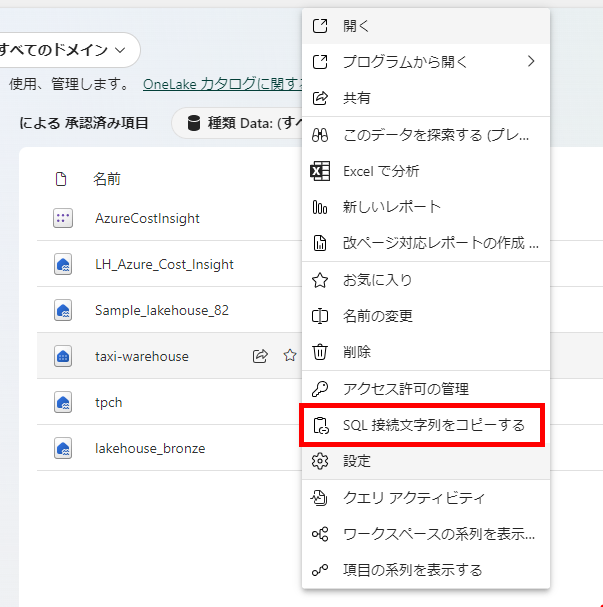Select 名前の変更 menu item
This screenshot has width=603, height=607.
pyautogui.click(x=426, y=316)
